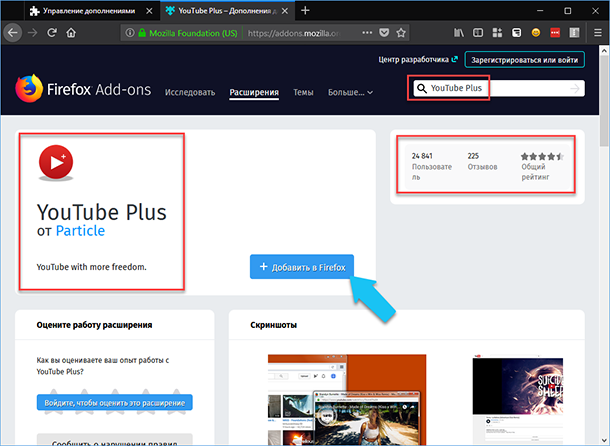Click the yellow smiley extension icon
The width and height of the screenshot is (610, 446).
536,33
